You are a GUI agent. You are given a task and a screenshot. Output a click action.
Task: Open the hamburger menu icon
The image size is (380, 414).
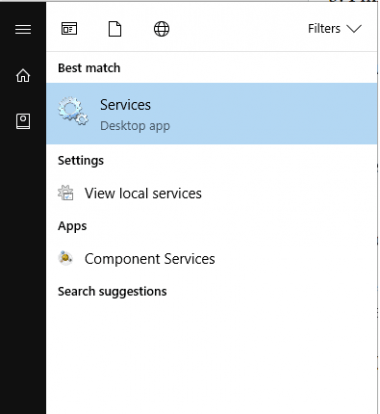[23, 29]
